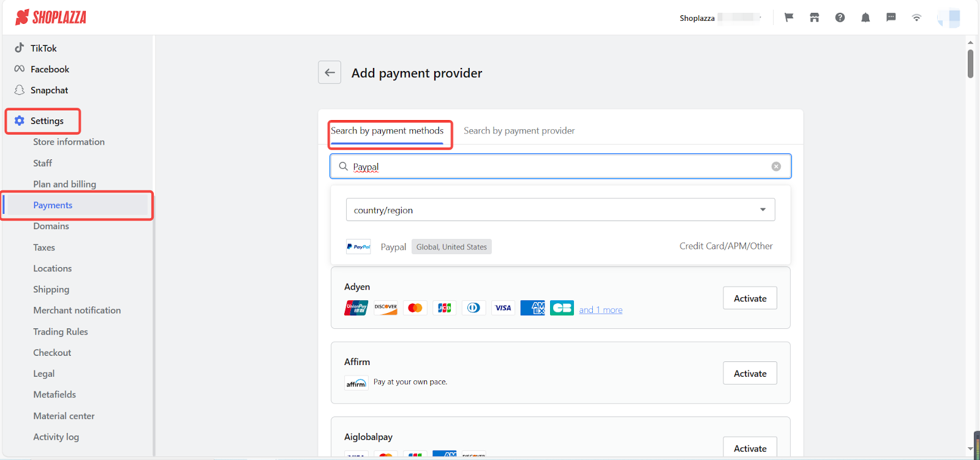Click the UnionPay card icon under Adyen
The height and width of the screenshot is (460, 980).
coord(356,307)
